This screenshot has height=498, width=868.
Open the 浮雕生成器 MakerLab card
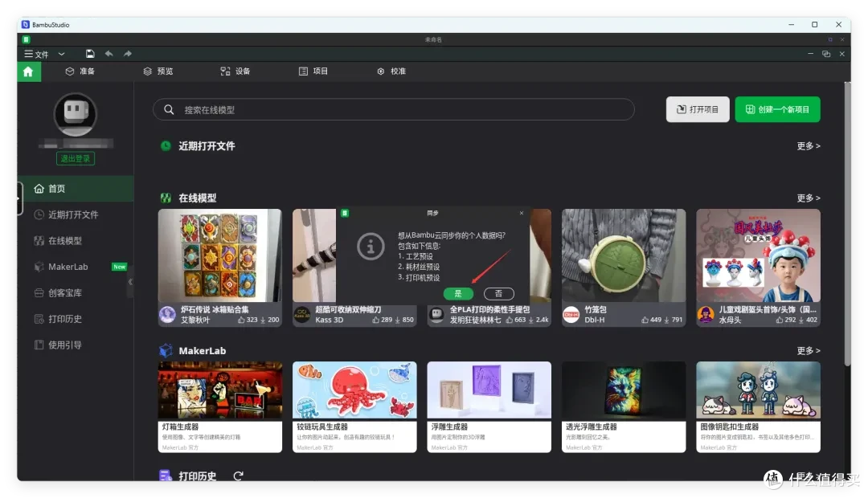(x=489, y=407)
